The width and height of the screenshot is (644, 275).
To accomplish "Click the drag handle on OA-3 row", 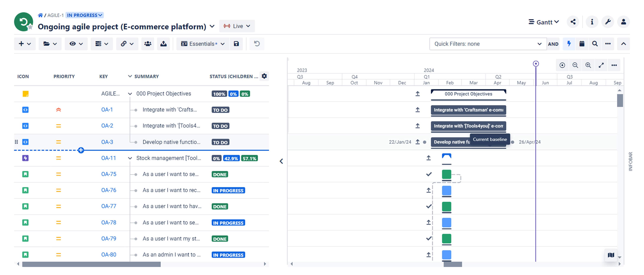I will (x=16, y=142).
